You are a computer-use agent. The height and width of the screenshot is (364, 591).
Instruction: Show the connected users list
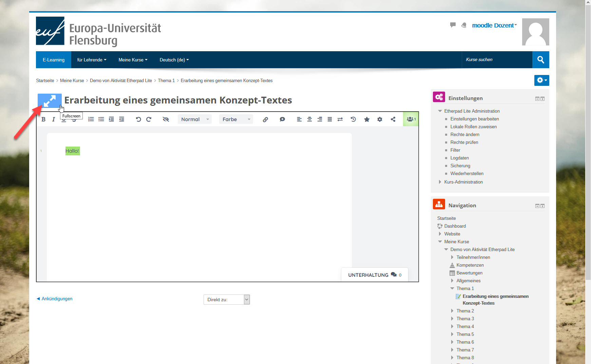tap(411, 119)
